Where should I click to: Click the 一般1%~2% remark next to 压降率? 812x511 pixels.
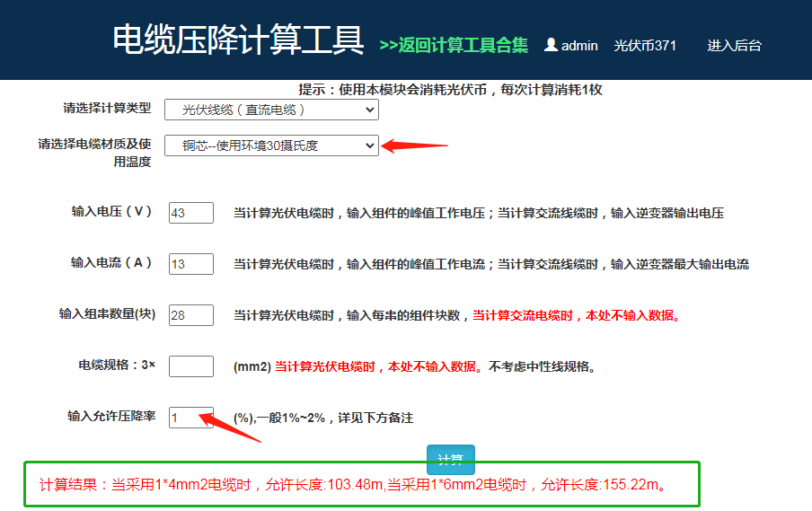(323, 418)
